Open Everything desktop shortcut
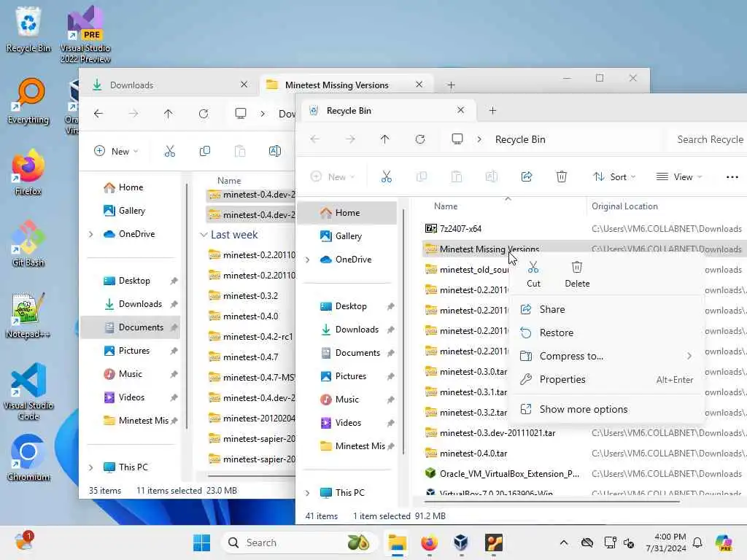Screen dimensions: 747x560 coord(28,101)
